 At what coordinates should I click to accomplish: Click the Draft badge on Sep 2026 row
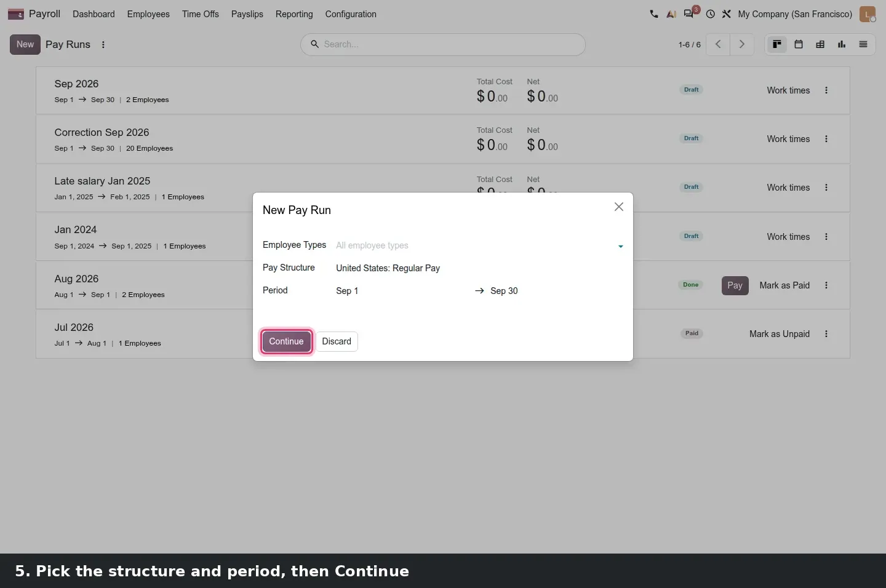point(692,90)
